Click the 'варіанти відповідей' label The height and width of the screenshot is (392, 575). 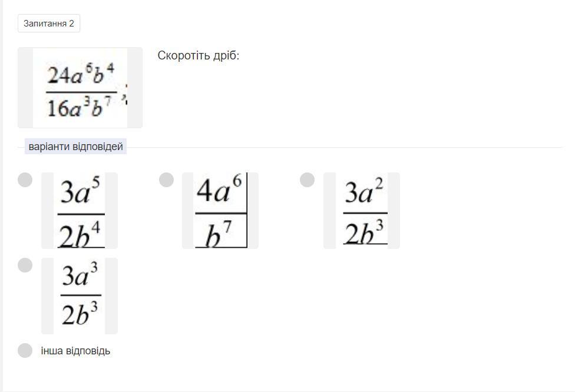75,147
